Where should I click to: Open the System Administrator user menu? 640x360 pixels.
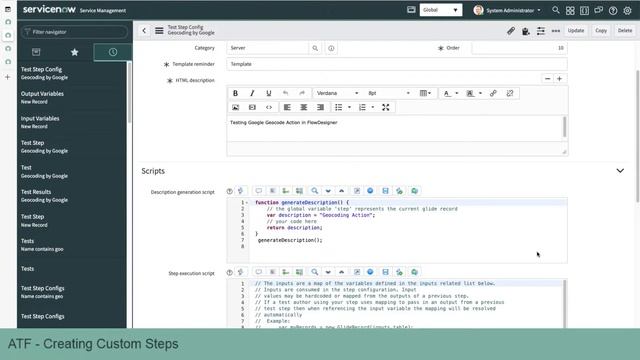tap(508, 10)
